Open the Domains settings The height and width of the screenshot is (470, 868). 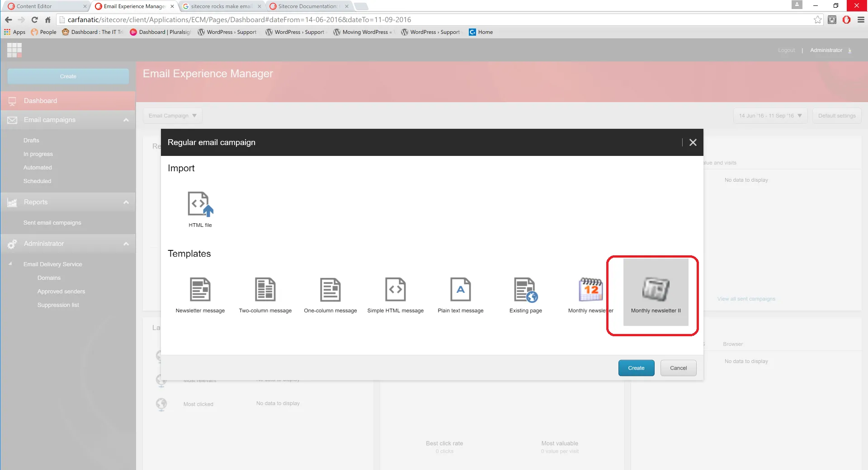[x=49, y=278]
